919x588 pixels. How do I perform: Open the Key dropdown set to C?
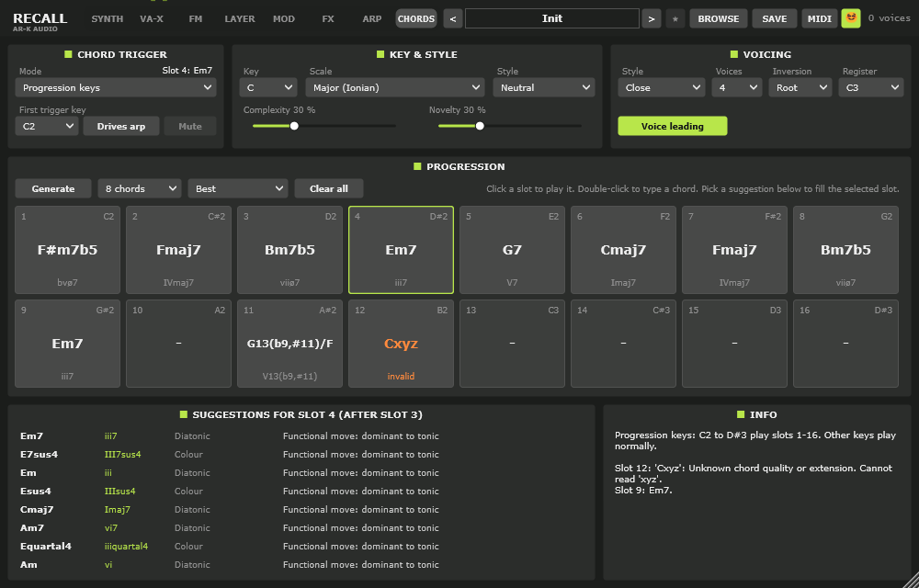(x=268, y=88)
